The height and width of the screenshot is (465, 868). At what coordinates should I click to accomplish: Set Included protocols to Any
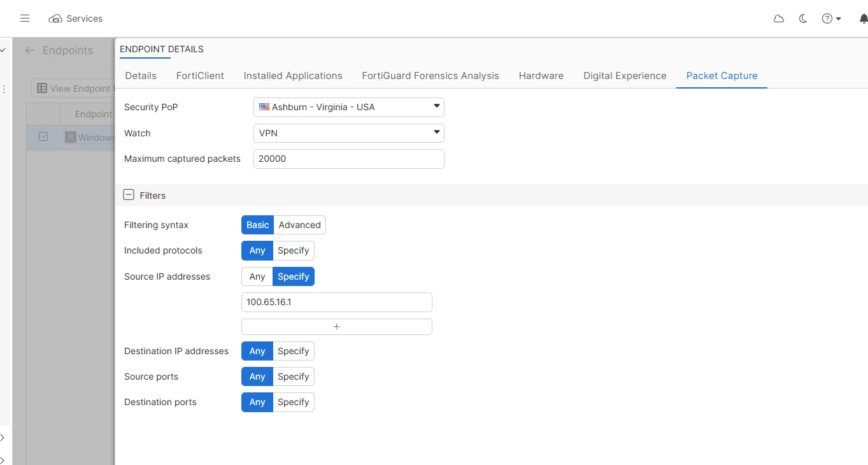click(x=257, y=250)
